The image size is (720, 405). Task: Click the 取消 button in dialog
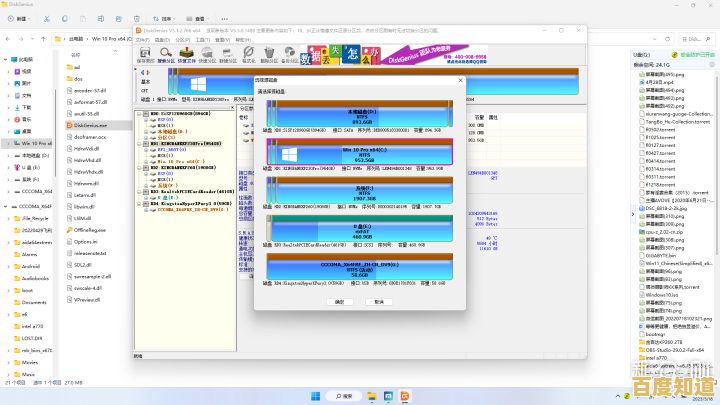[x=379, y=301]
